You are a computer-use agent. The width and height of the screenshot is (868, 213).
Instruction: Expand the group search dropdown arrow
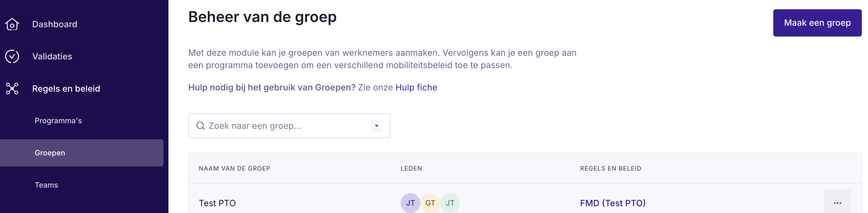pyautogui.click(x=376, y=126)
